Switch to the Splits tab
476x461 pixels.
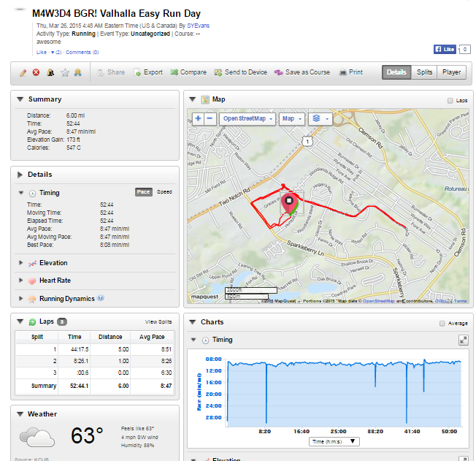click(424, 72)
